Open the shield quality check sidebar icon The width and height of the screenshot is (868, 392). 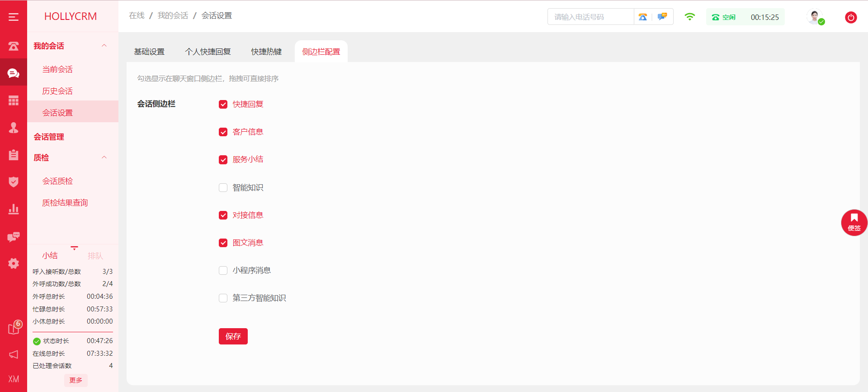[14, 182]
